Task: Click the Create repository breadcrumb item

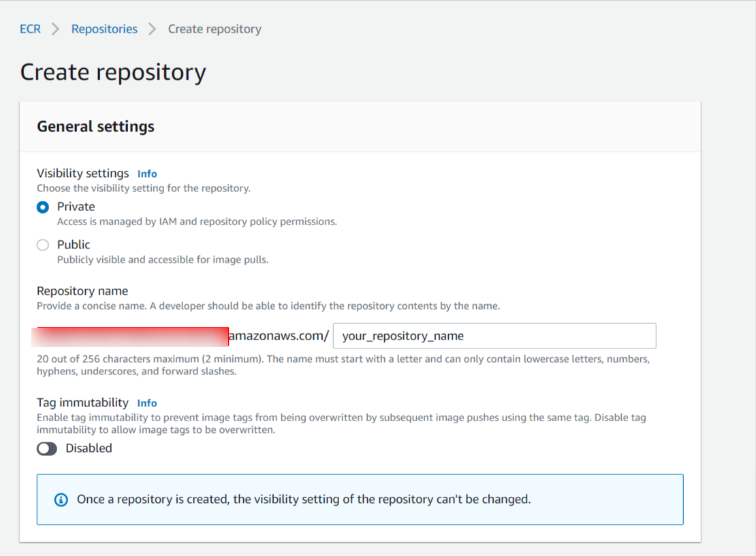Action: click(x=215, y=29)
